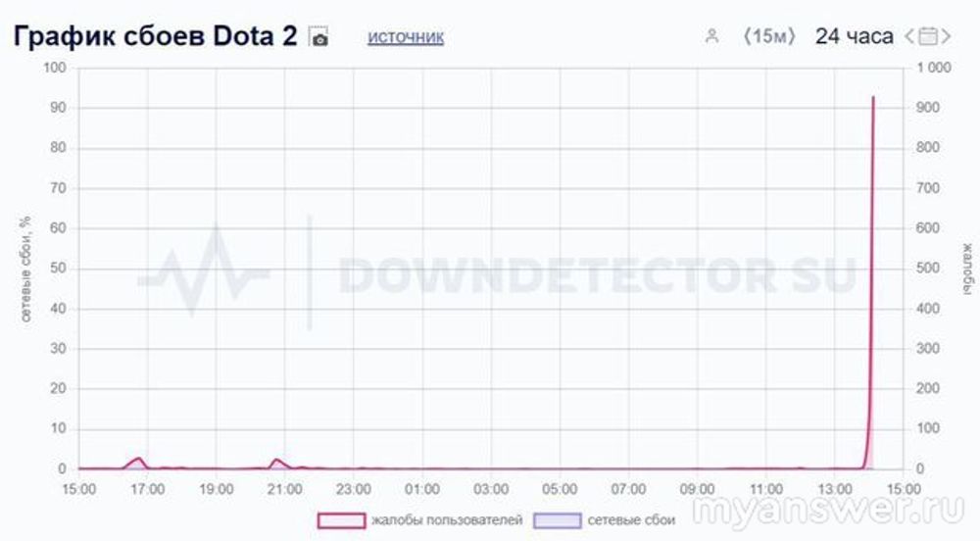Click the small complaints bump near 21:00
The height and width of the screenshot is (541, 980).
coord(276,460)
